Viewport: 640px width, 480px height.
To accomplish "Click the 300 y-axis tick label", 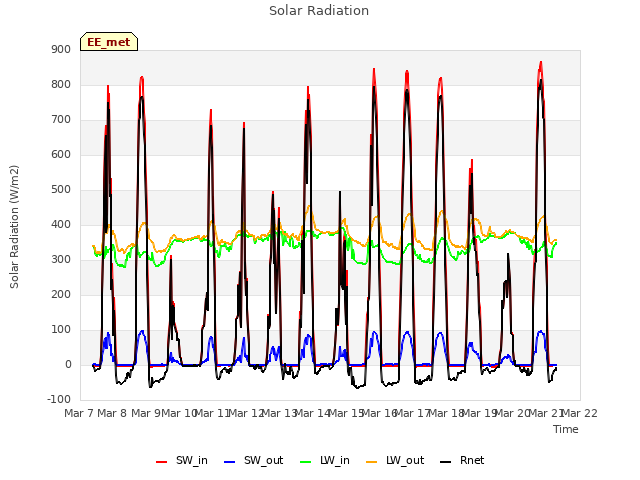I will tap(61, 260).
